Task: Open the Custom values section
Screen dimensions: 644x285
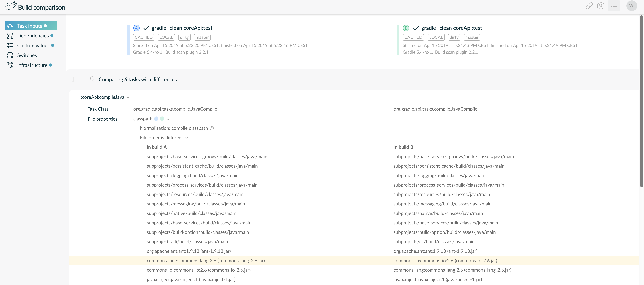Action: (33, 45)
